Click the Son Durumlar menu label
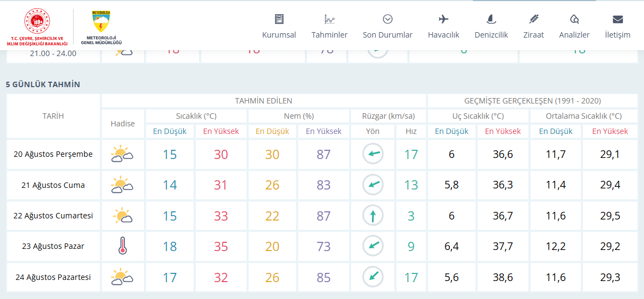The image size is (644, 299). coord(388,35)
